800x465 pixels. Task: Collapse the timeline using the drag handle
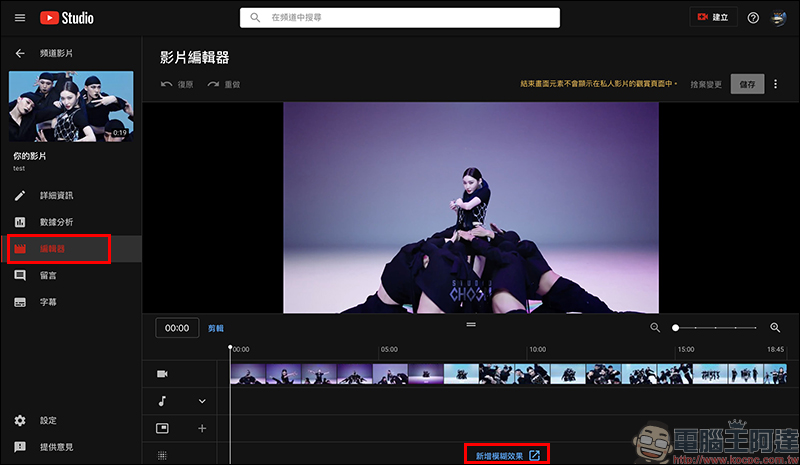(471, 324)
